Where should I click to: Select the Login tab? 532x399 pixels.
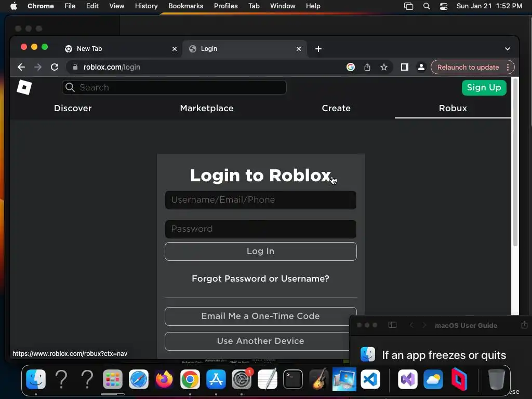click(245, 49)
